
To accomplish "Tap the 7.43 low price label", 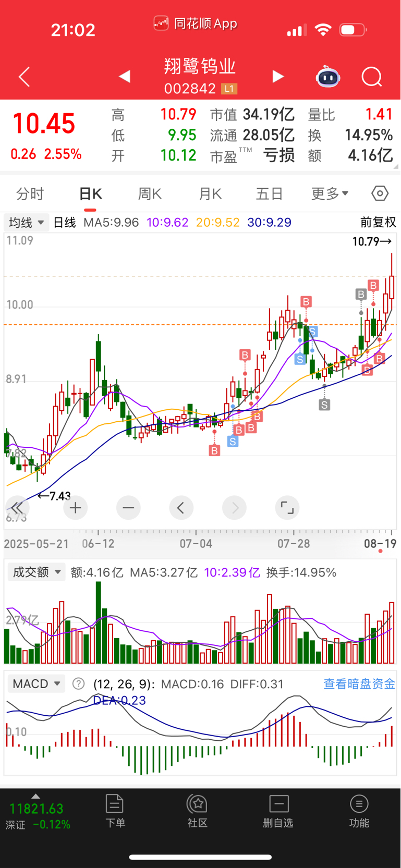I will [x=54, y=496].
